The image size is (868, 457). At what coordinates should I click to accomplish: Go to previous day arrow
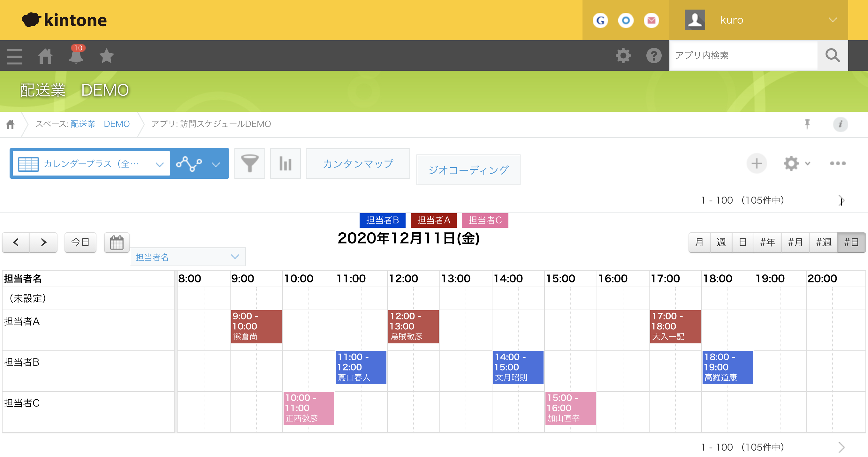click(x=16, y=243)
